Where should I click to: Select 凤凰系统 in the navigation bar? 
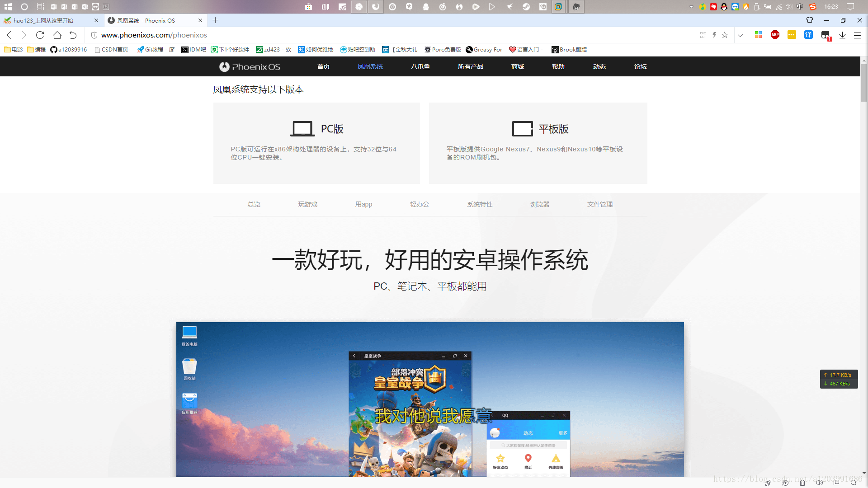point(370,66)
